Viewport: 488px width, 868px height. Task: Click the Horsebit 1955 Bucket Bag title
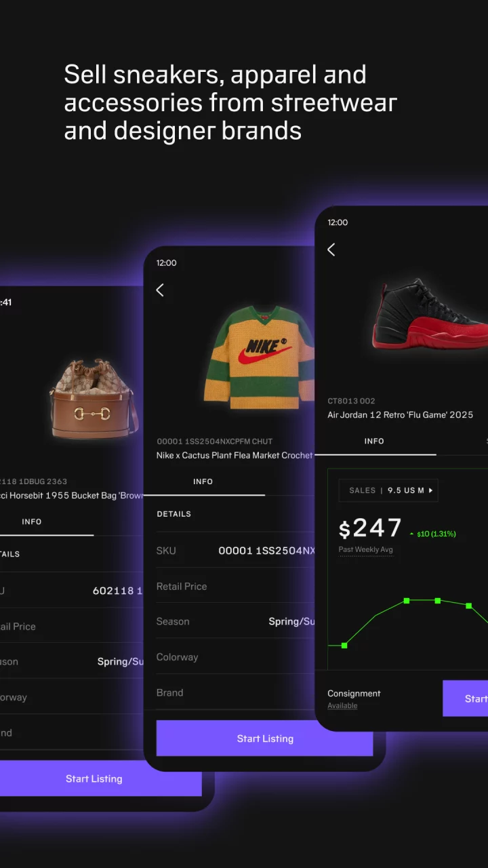pyautogui.click(x=71, y=496)
